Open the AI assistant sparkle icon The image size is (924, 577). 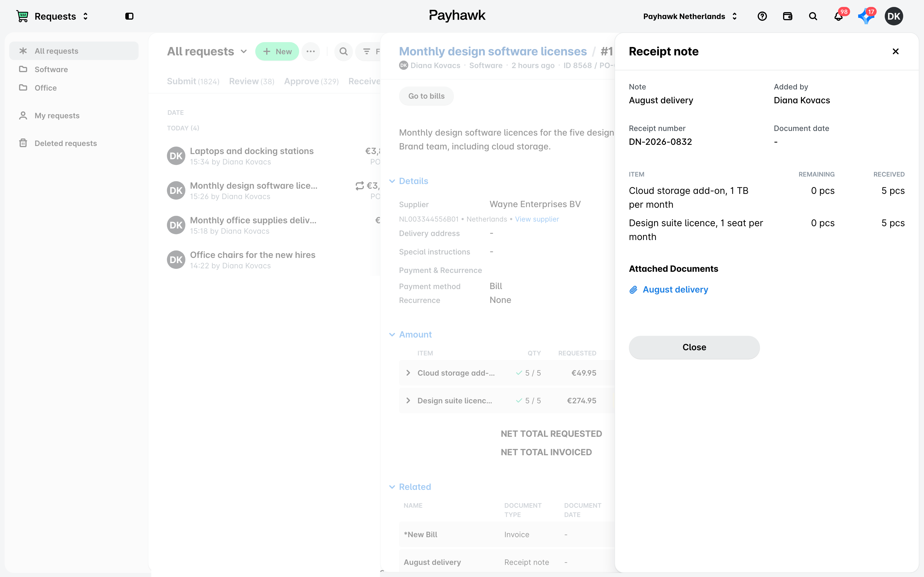(x=866, y=16)
